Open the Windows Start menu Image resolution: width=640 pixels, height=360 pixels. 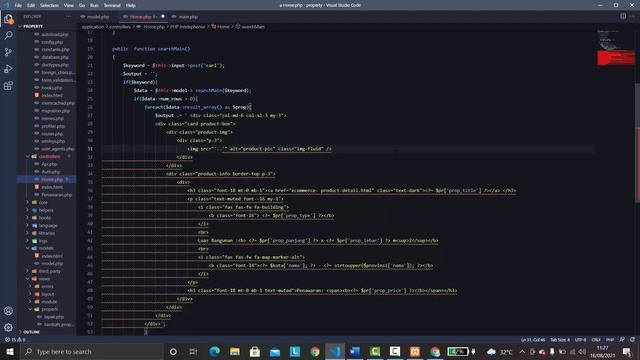(9, 351)
